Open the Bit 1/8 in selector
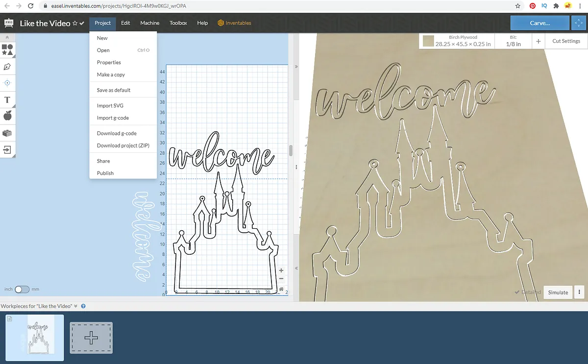This screenshot has height=364, width=588. [x=513, y=41]
